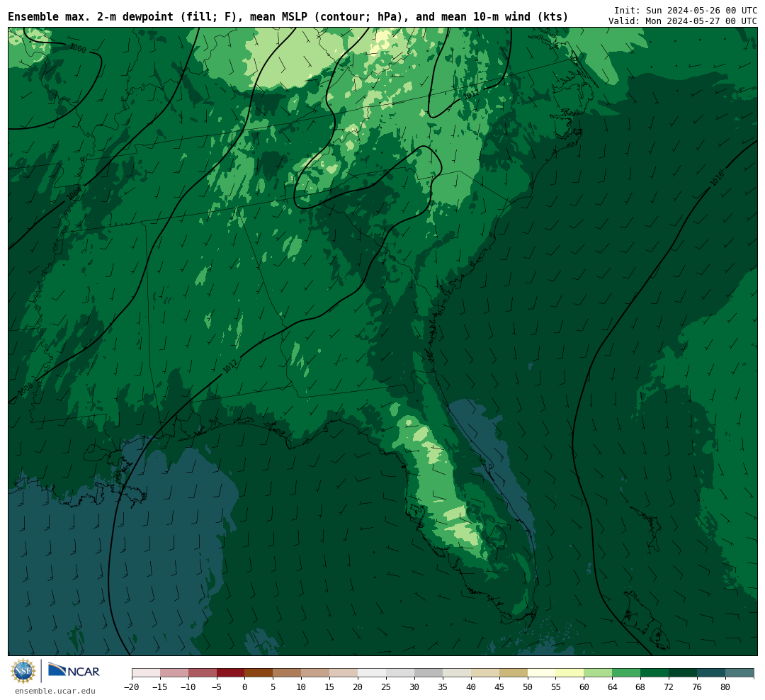Click the 1016 pressure contour label
The width and height of the screenshot is (765, 700).
(x=717, y=178)
